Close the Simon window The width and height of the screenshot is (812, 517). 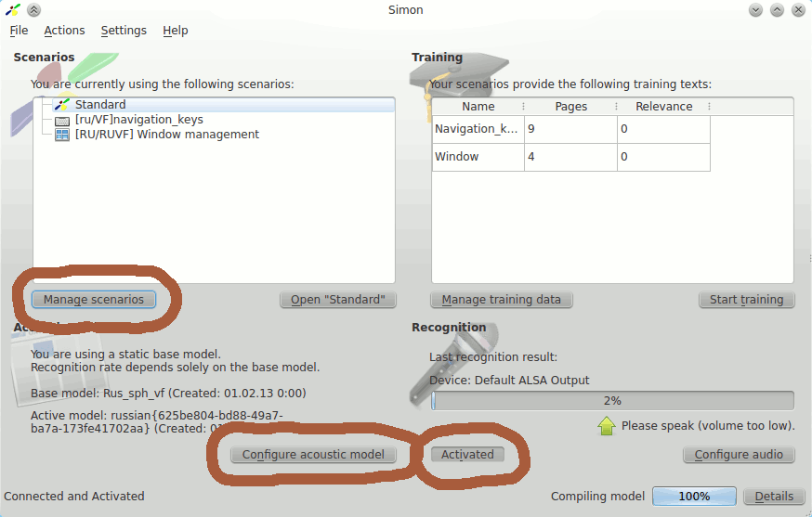click(x=798, y=10)
